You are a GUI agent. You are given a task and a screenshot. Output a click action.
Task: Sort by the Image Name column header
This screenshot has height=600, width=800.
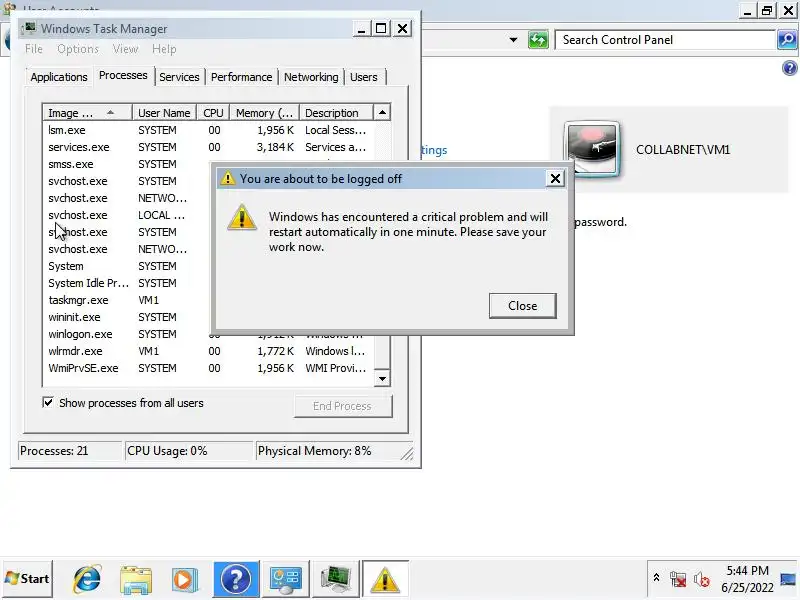[87, 113]
